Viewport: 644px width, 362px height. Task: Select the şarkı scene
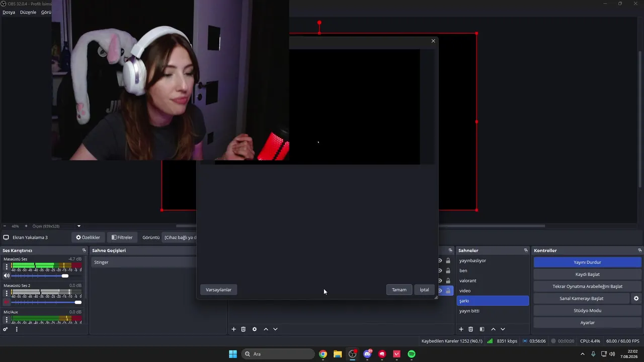[x=493, y=301]
